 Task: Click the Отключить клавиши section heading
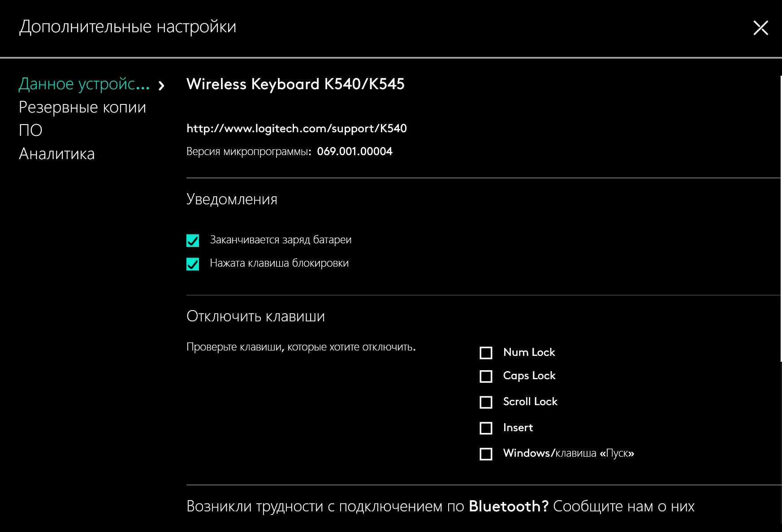[255, 316]
